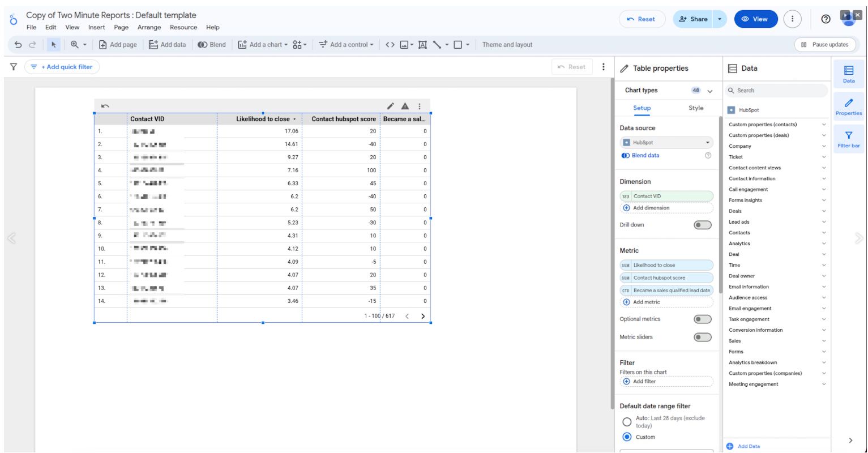The image size is (868, 453).
Task: Click the Add quick filter button
Action: (x=62, y=67)
